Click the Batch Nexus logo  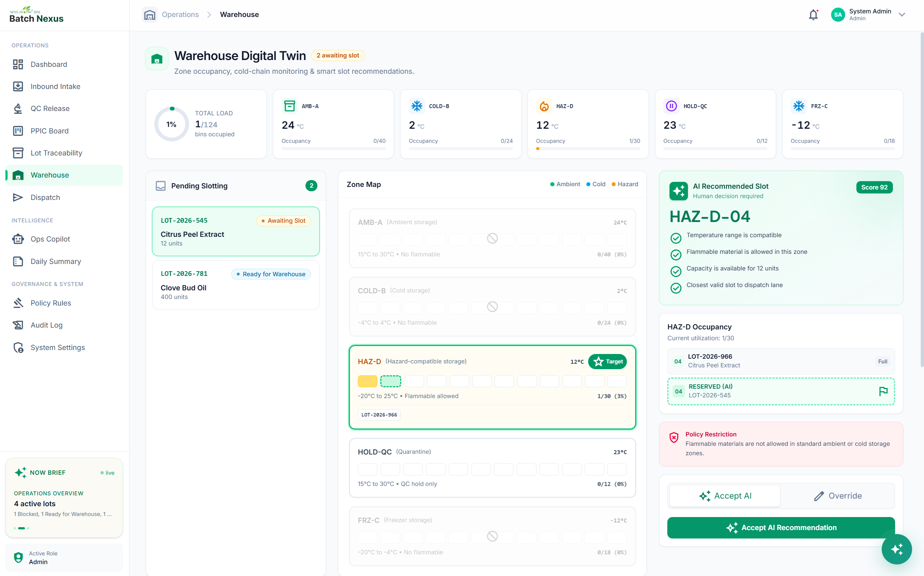point(37,15)
